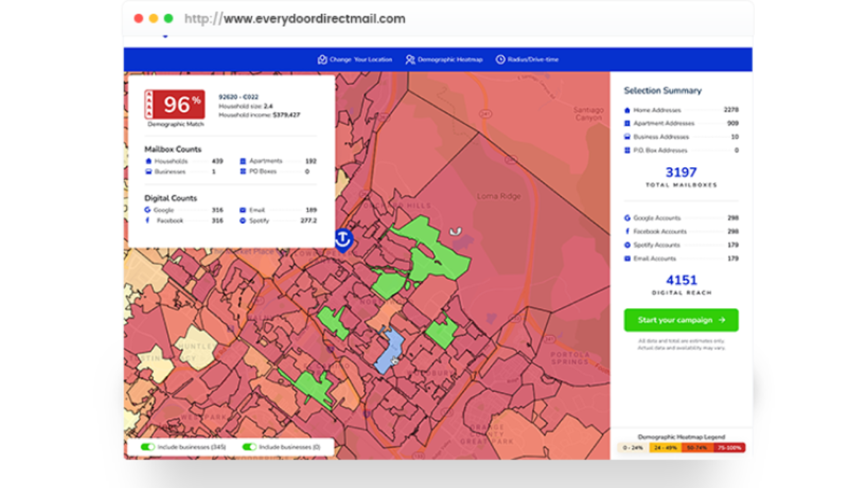Click the Home Addresses house icon
Image resolution: width=868 pixels, height=488 pixels.
pos(627,110)
